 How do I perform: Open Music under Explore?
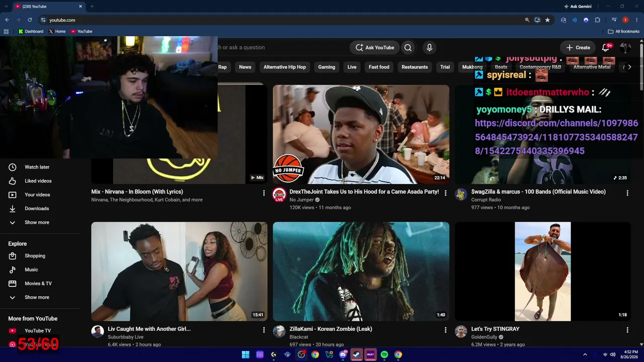[x=30, y=269]
